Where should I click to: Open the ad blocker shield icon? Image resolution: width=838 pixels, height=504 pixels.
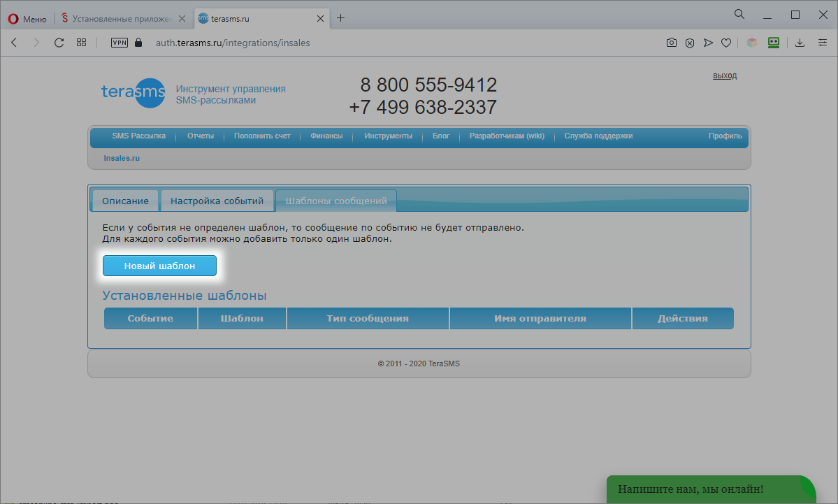click(x=690, y=43)
